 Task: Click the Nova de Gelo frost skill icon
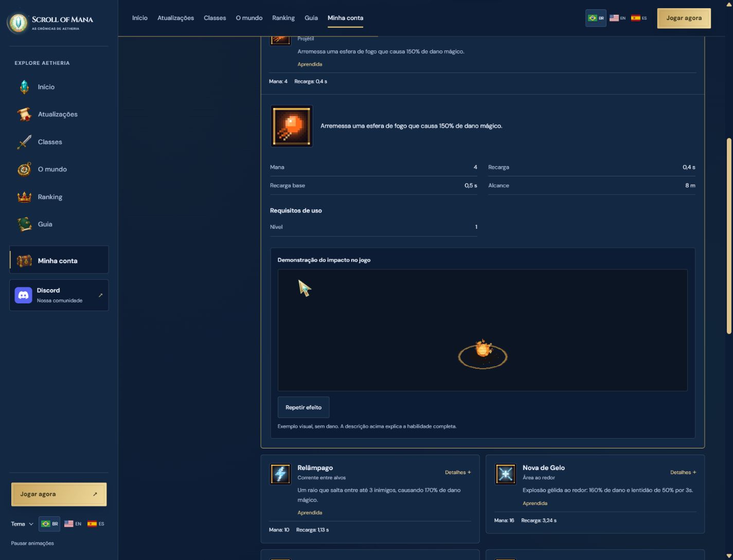(x=506, y=474)
